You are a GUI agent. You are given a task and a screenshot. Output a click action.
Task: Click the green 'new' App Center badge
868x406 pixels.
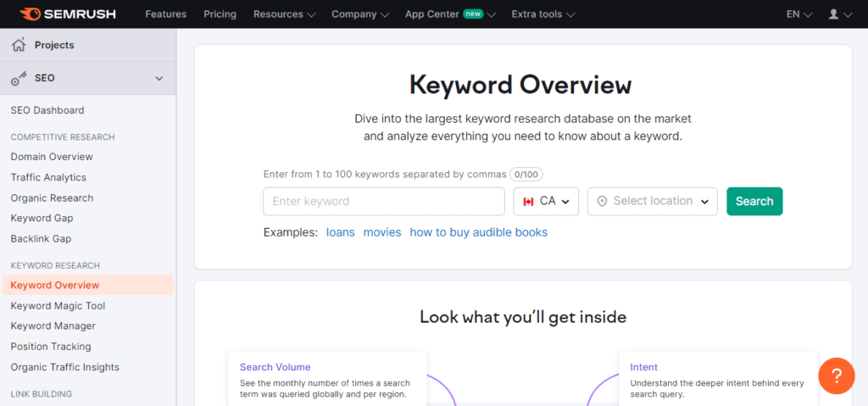[x=473, y=14]
